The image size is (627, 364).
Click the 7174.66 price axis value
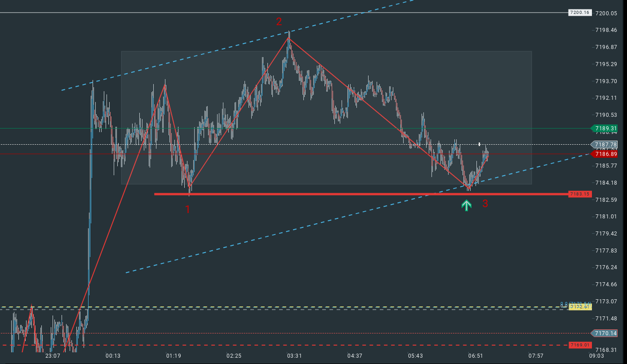[605, 284]
